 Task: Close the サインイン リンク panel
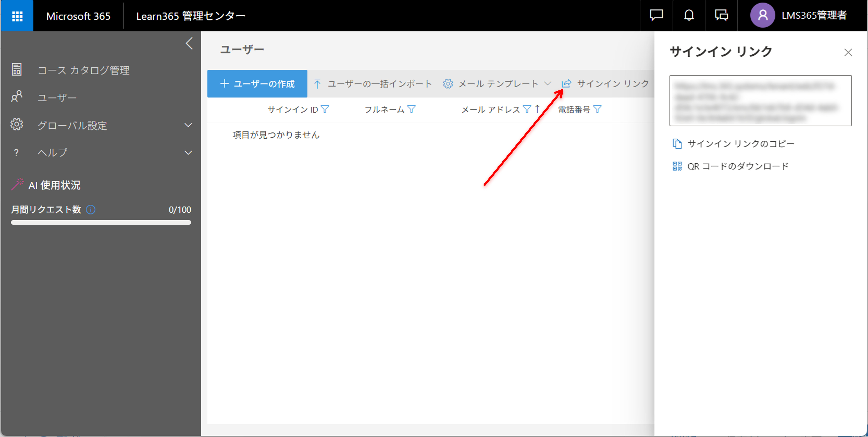click(x=848, y=52)
